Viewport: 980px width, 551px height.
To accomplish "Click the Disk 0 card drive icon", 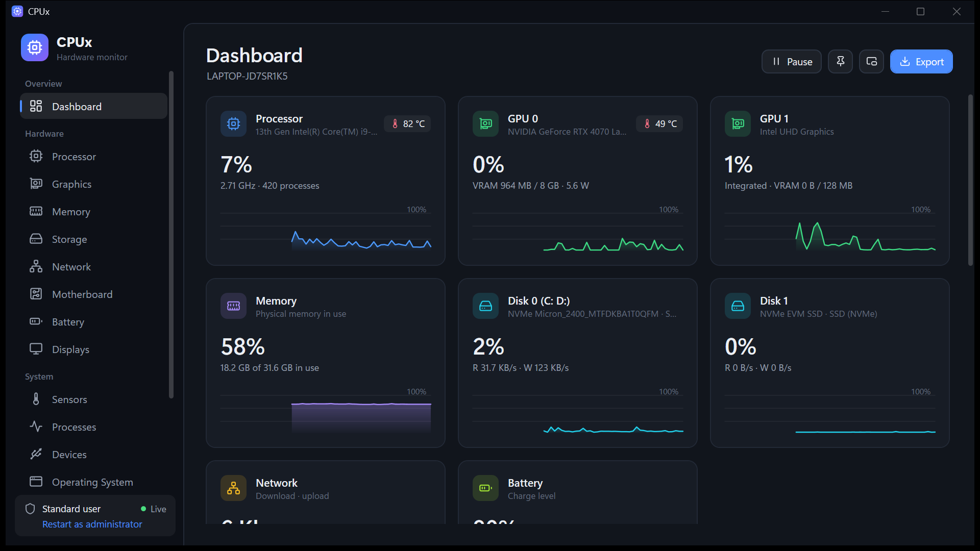I will pos(485,306).
